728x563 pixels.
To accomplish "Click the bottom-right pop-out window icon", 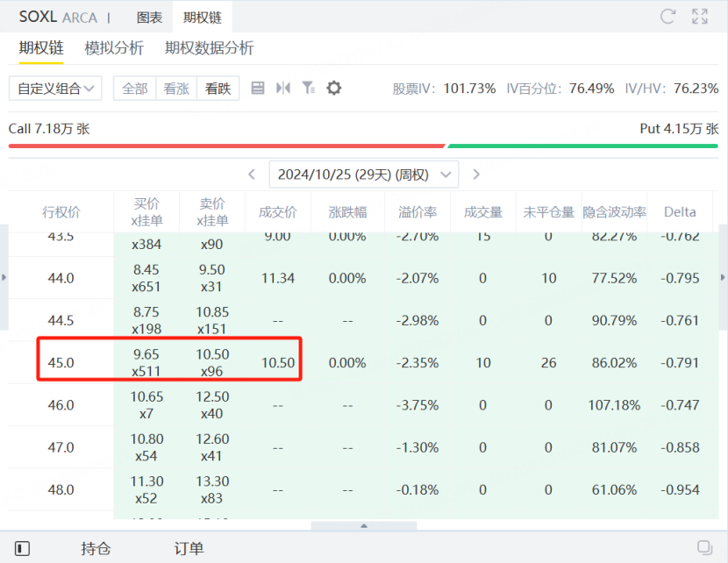I will coord(704,547).
